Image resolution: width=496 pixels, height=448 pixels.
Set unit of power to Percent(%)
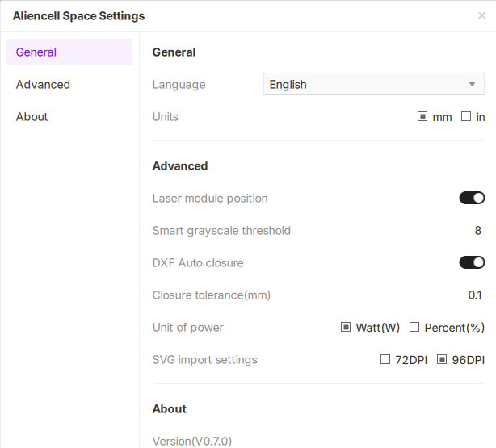coord(414,327)
